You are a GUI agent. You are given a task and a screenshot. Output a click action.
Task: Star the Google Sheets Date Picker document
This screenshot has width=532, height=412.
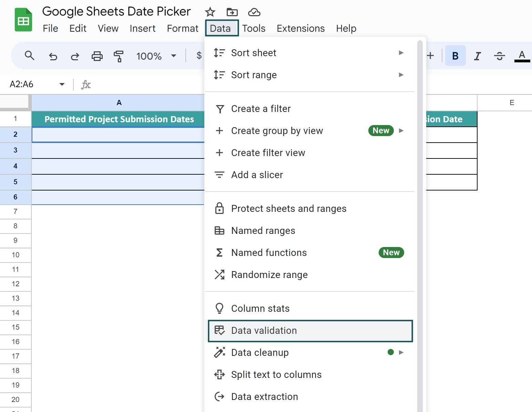210,12
